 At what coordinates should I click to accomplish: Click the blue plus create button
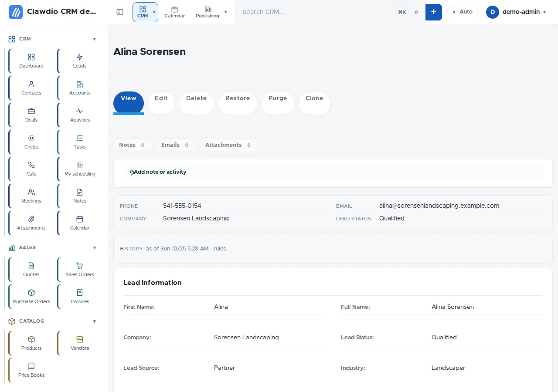tap(433, 12)
